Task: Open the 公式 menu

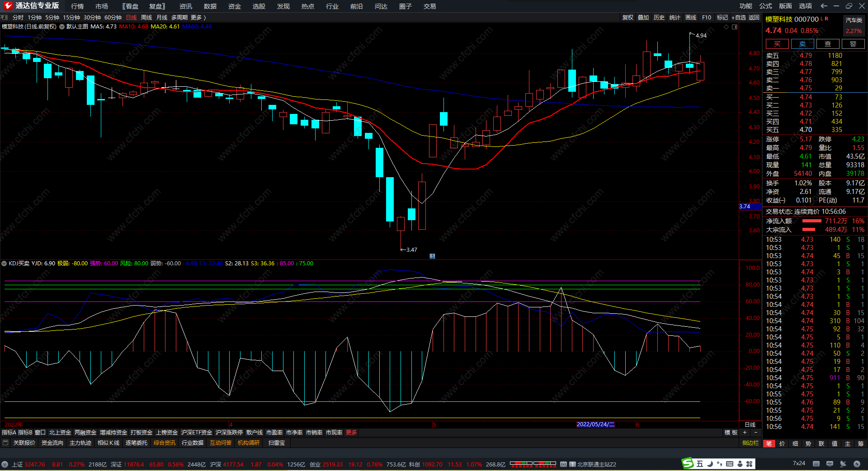Action: point(766,6)
